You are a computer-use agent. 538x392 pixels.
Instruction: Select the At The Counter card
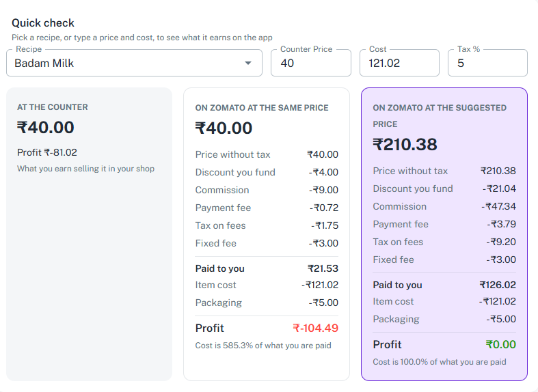tap(89, 234)
